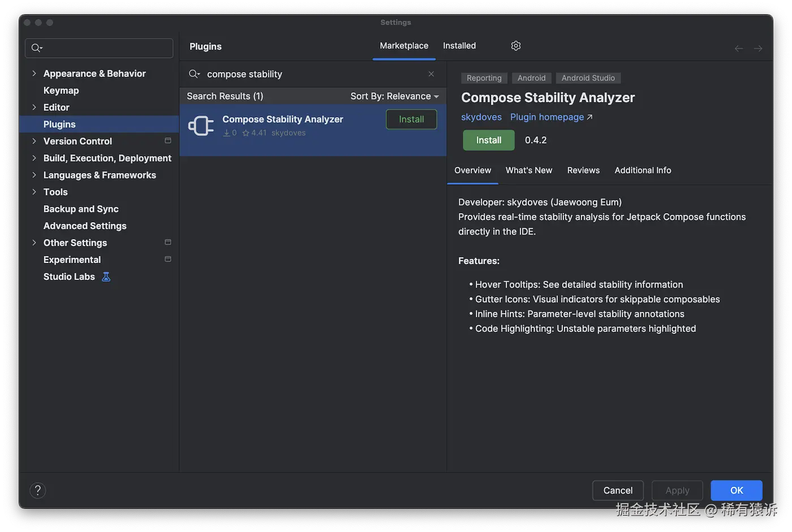Click the Compose Stability Analyzer plug icon
The width and height of the screenshot is (792, 532).
click(201, 126)
